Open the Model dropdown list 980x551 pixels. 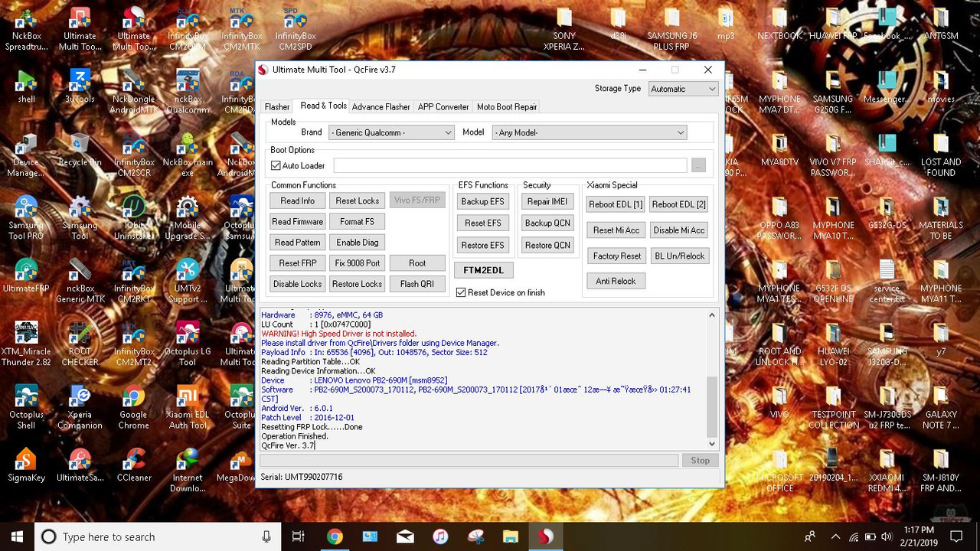[x=589, y=132]
